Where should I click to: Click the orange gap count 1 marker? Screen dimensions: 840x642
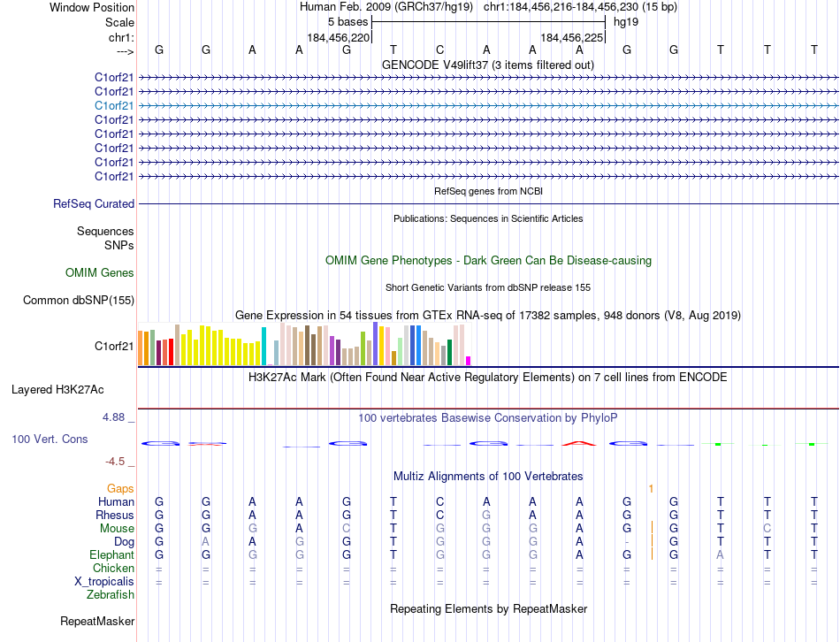click(651, 489)
